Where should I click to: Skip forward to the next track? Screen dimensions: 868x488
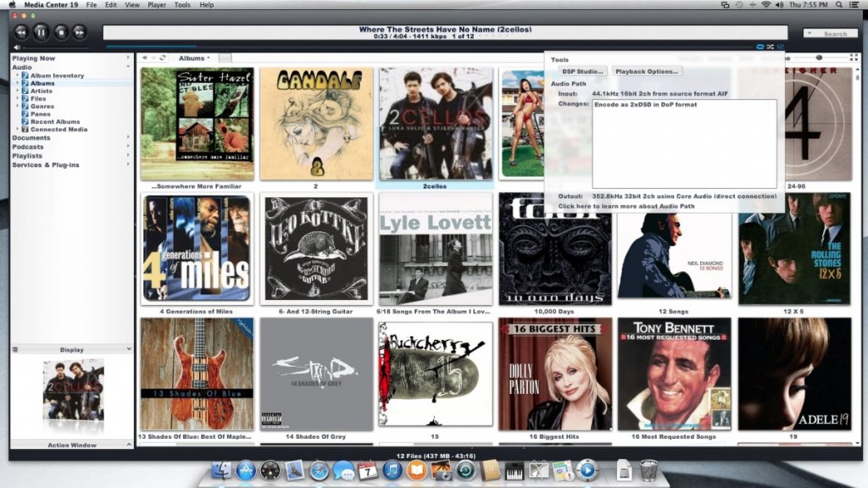coord(80,32)
